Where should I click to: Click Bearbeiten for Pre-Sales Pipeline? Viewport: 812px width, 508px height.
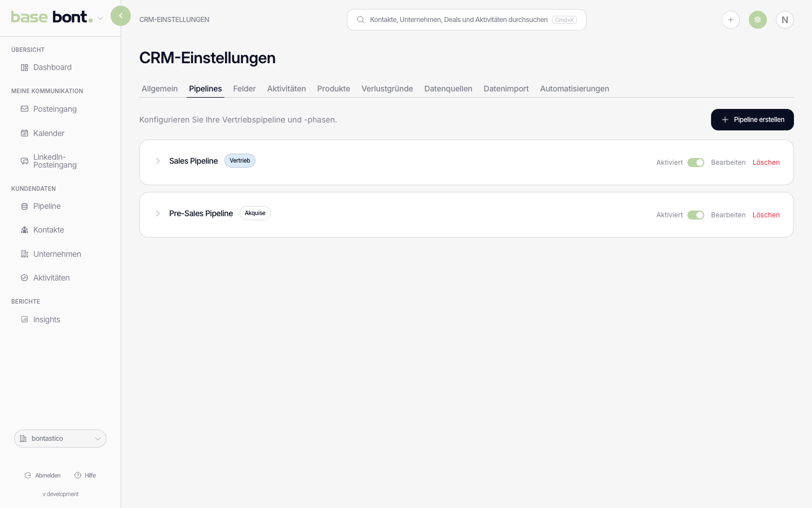729,215
